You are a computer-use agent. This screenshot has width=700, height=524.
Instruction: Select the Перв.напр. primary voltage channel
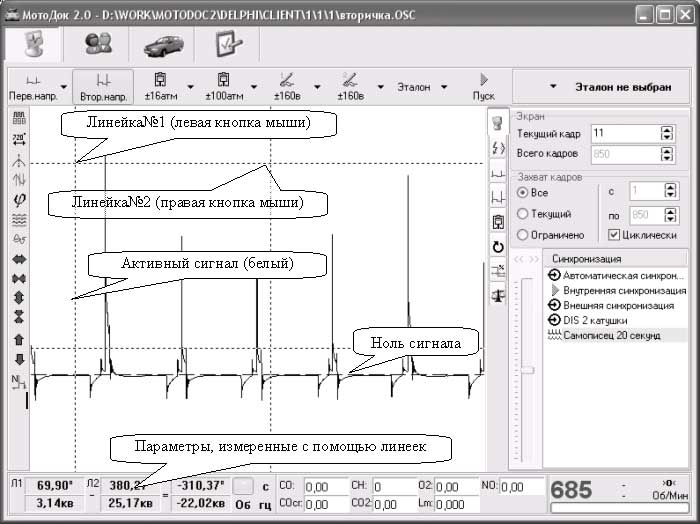(x=33, y=87)
